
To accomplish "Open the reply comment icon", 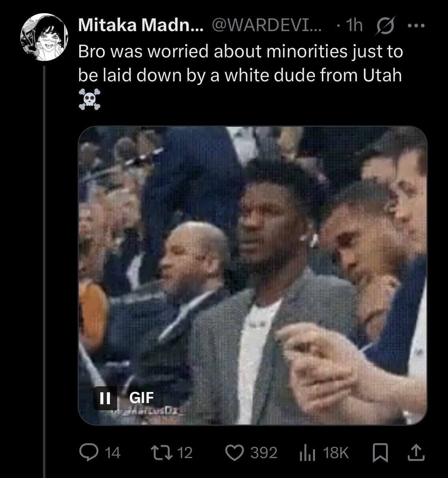I will 89,452.
